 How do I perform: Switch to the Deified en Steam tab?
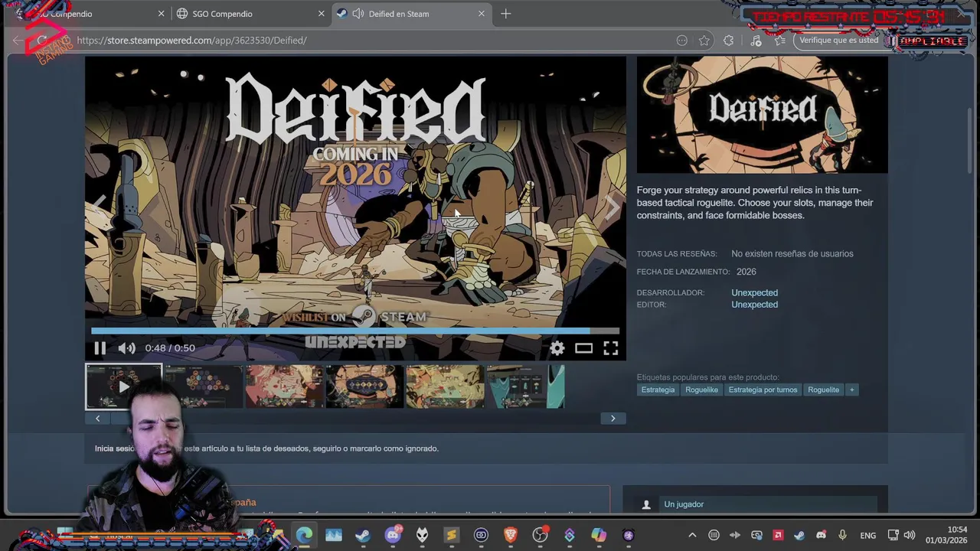tap(410, 14)
